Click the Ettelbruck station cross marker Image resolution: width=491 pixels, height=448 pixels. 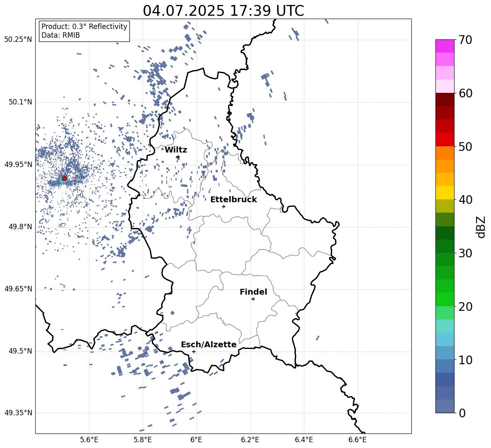coord(224,206)
